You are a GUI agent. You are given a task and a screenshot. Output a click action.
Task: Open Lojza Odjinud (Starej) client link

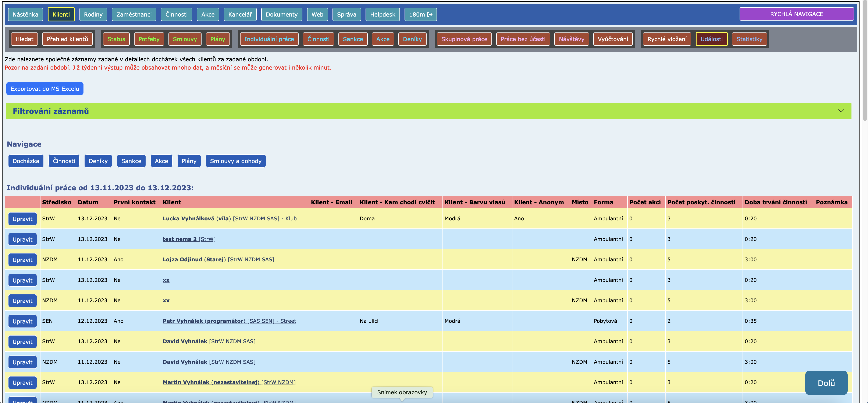point(194,259)
